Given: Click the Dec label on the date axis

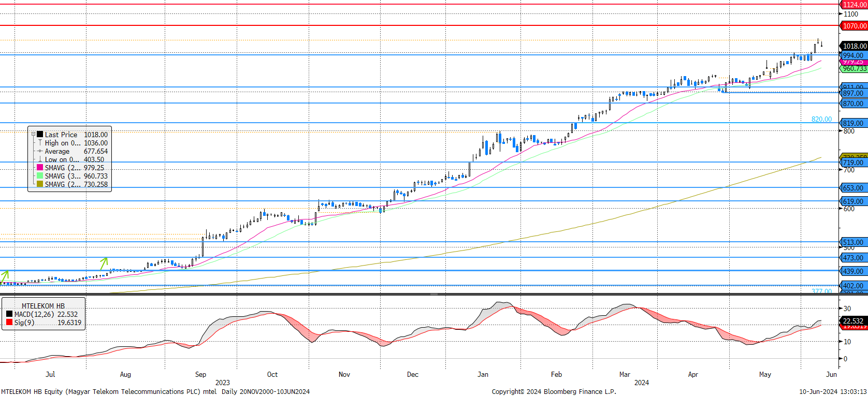Looking at the screenshot, I should coord(413,374).
